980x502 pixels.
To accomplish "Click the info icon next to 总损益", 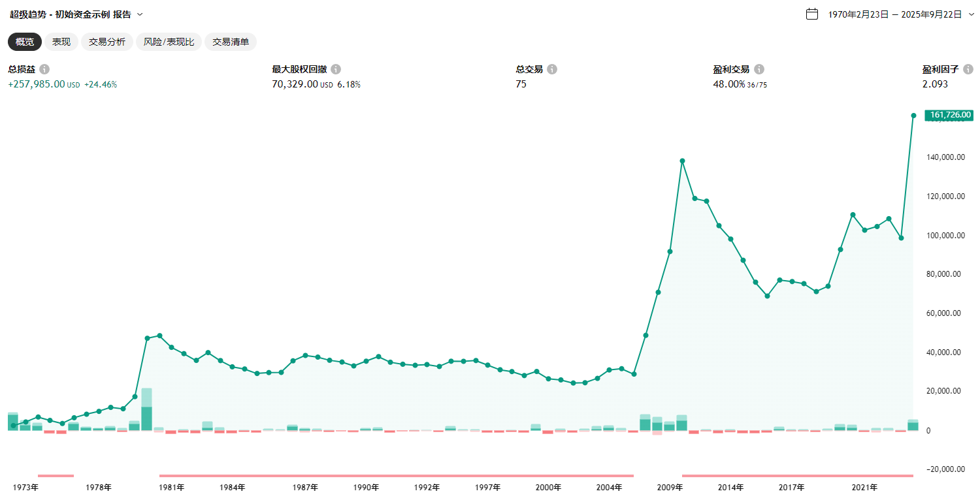I will (x=44, y=69).
